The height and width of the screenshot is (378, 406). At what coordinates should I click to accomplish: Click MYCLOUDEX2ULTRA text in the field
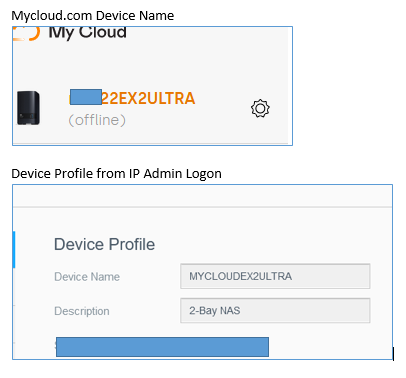(x=240, y=276)
